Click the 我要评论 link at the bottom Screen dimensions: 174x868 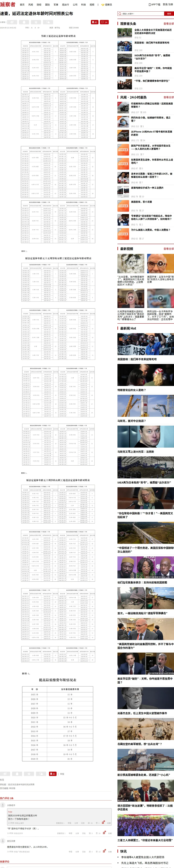(x=5, y=862)
